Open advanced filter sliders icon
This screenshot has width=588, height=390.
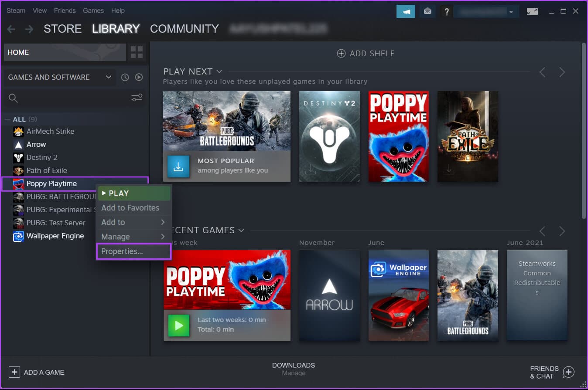137,98
